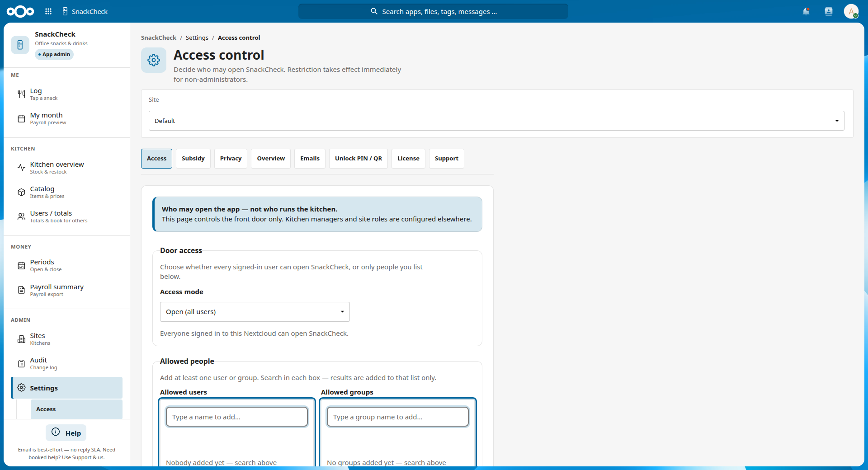Click the Access control breadcrumb text
This screenshot has height=470, width=868.
pos(239,38)
